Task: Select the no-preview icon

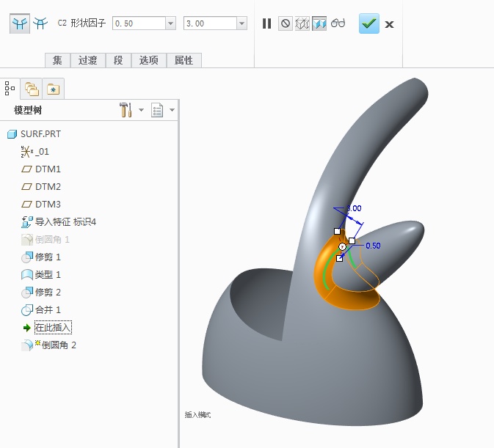Action: [x=285, y=23]
